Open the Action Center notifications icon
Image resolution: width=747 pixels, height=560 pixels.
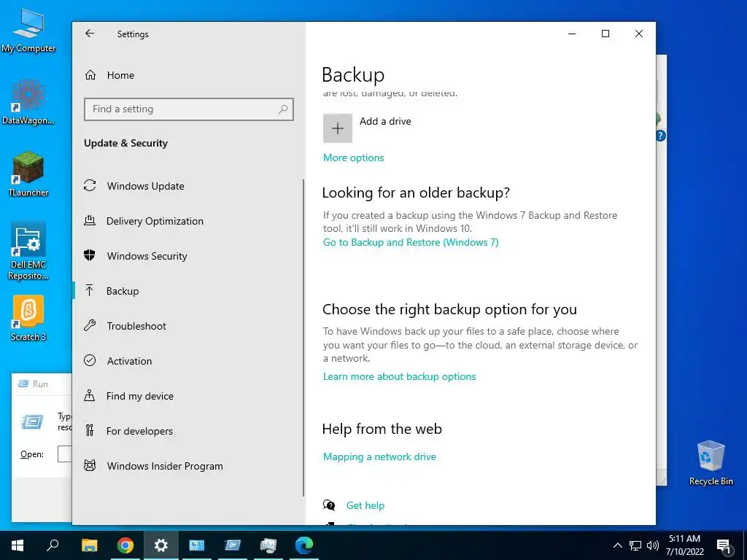click(x=724, y=546)
